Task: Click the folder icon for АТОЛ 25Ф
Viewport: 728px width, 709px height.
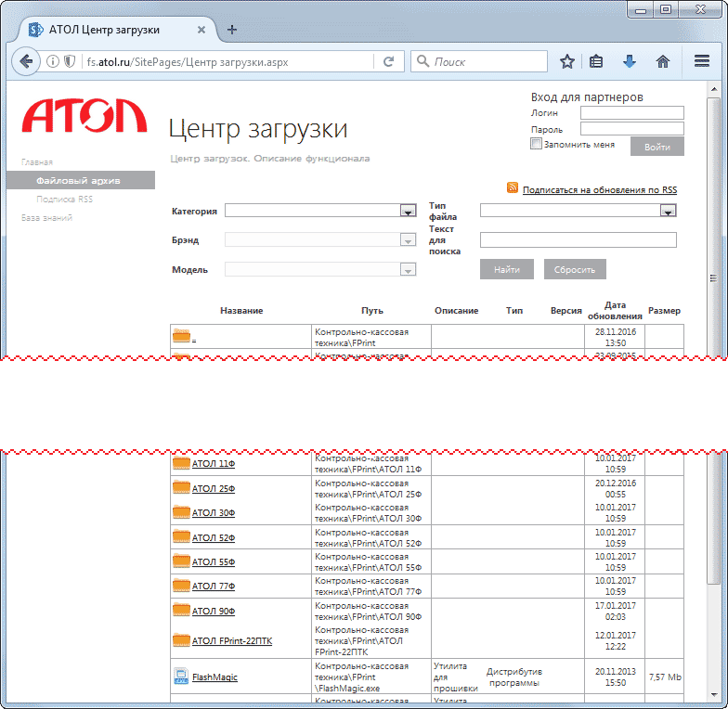Action: click(181, 487)
